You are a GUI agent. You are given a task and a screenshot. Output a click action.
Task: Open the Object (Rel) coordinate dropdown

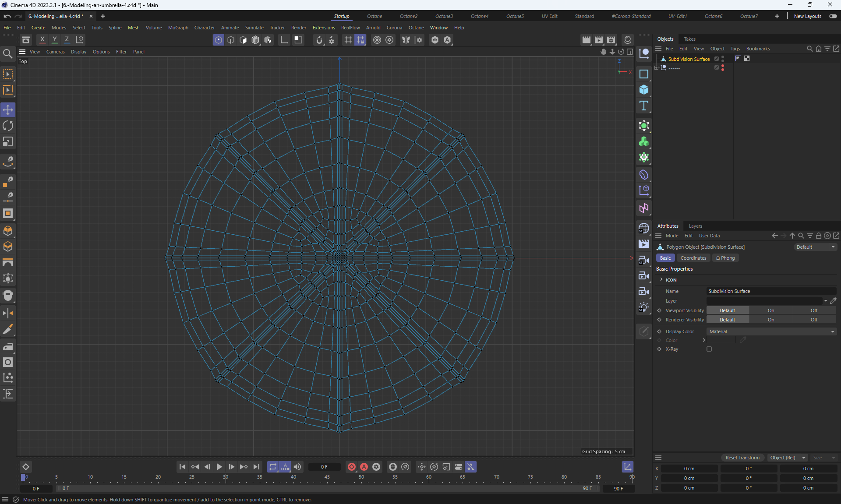pyautogui.click(x=788, y=458)
